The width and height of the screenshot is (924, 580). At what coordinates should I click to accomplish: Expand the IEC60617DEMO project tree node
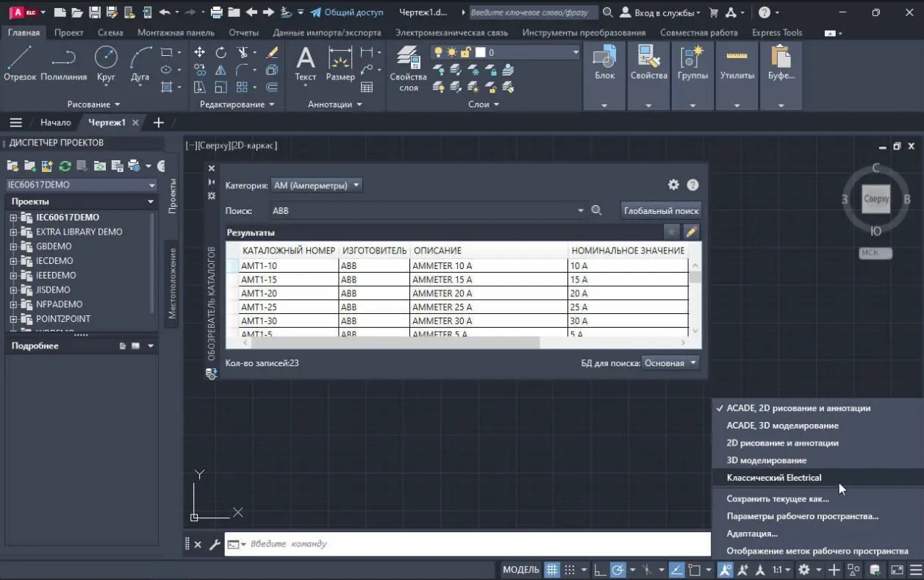click(x=13, y=218)
